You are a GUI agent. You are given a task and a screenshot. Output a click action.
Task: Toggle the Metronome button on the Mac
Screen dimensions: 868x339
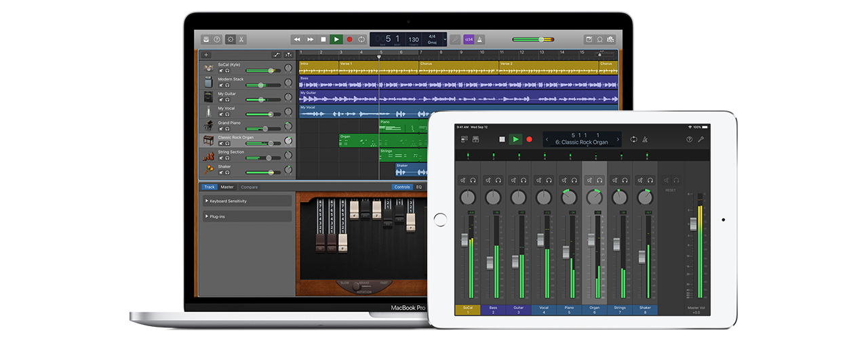point(481,39)
